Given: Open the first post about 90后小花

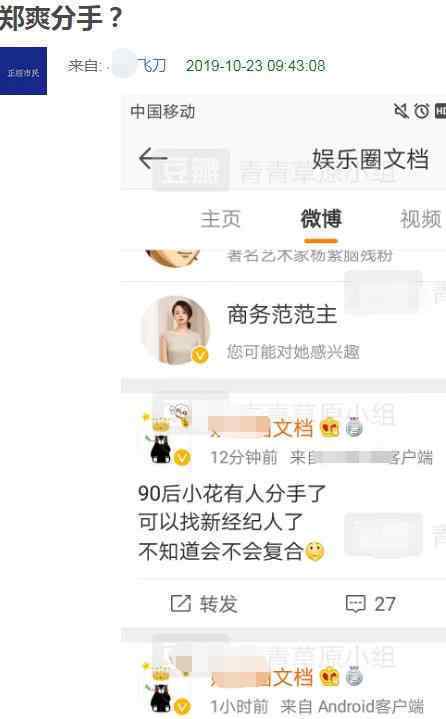Looking at the screenshot, I should point(231,522).
